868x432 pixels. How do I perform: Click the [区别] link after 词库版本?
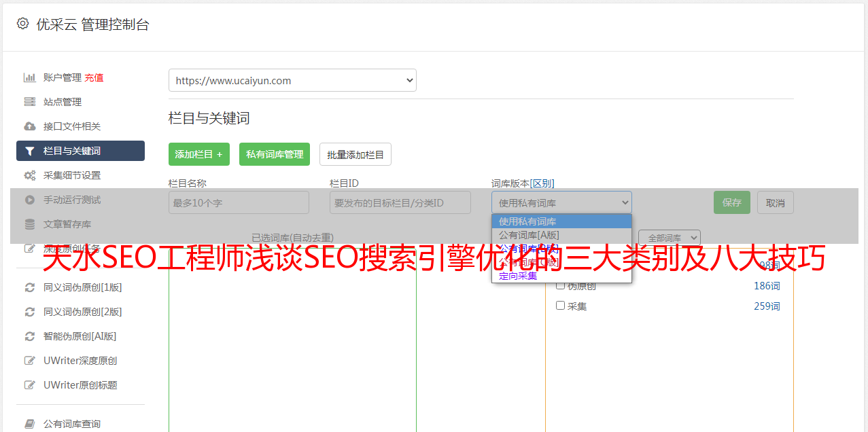[542, 183]
